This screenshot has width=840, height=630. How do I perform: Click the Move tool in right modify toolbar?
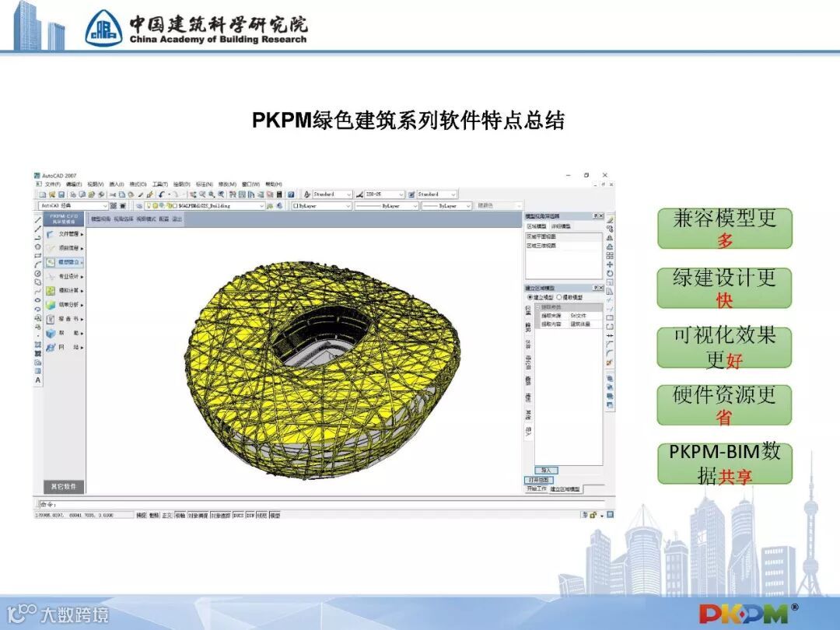[610, 264]
